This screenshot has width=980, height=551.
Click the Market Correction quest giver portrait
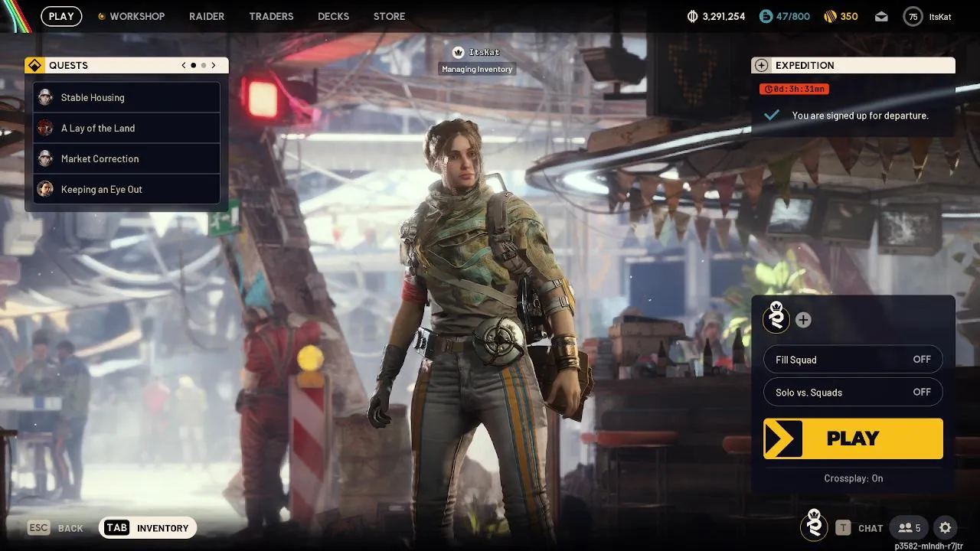pos(45,158)
